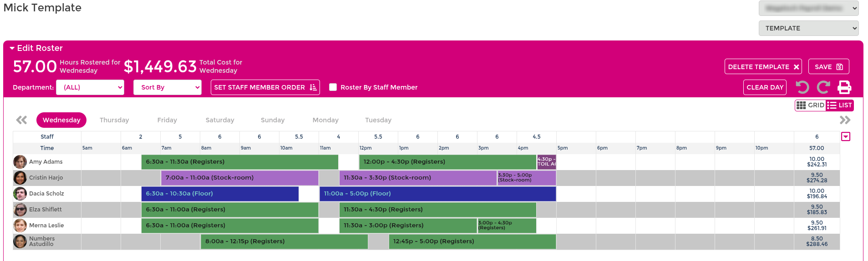Select the Thursday tab
The width and height of the screenshot is (868, 261).
tap(114, 120)
